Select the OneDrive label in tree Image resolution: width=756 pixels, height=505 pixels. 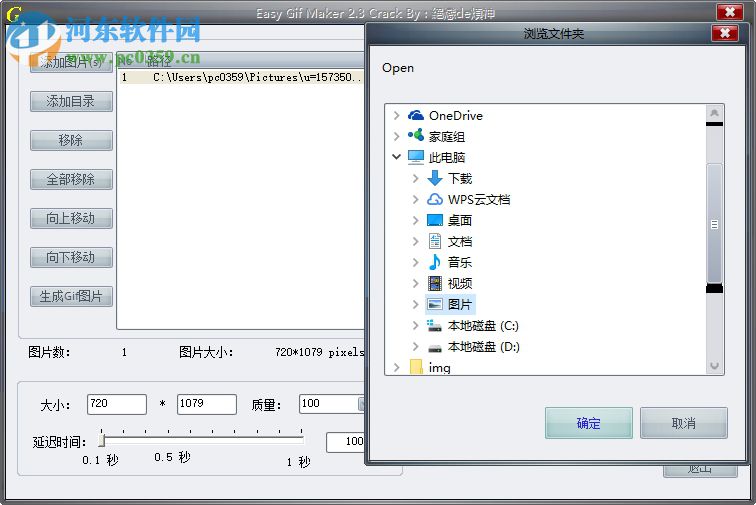456,116
